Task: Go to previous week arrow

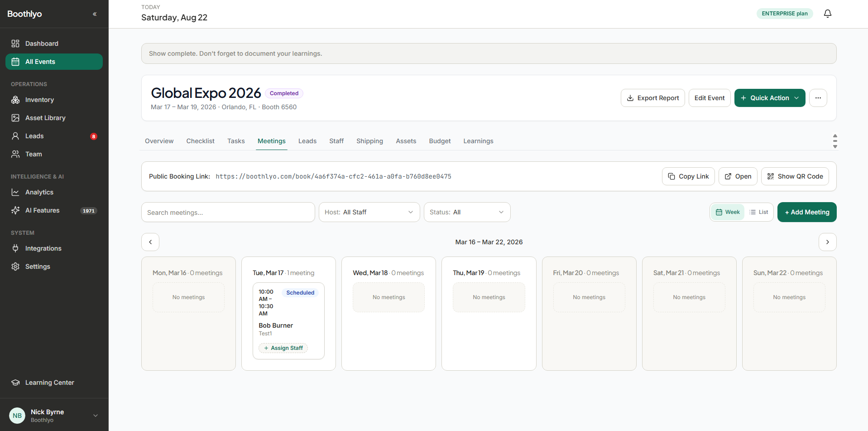Action: (x=150, y=242)
